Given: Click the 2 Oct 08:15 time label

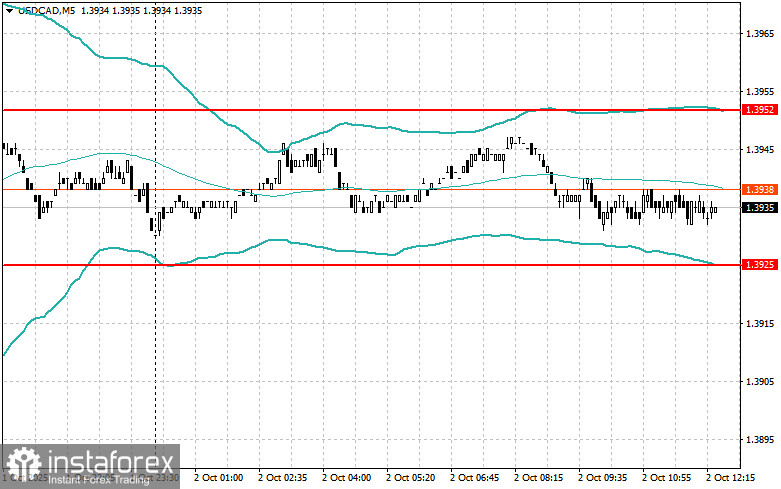Looking at the screenshot, I should tap(538, 478).
